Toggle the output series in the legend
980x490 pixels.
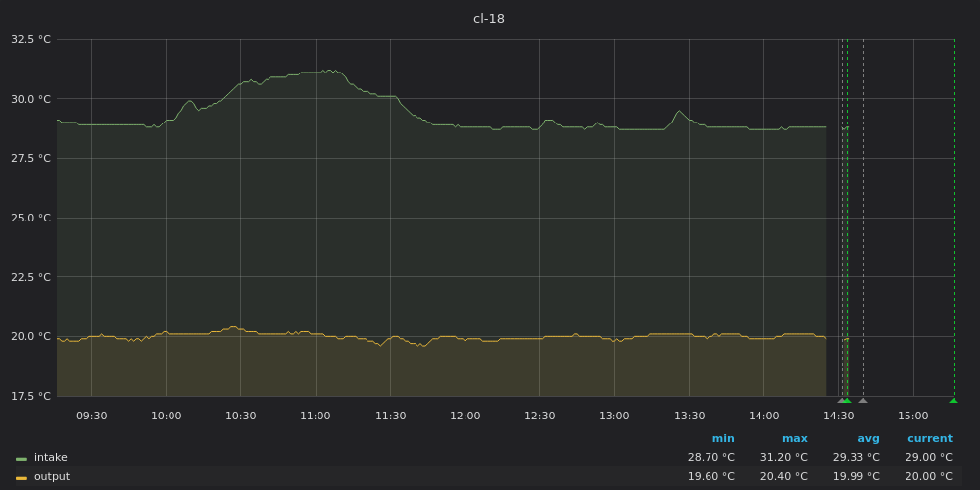[x=52, y=477]
